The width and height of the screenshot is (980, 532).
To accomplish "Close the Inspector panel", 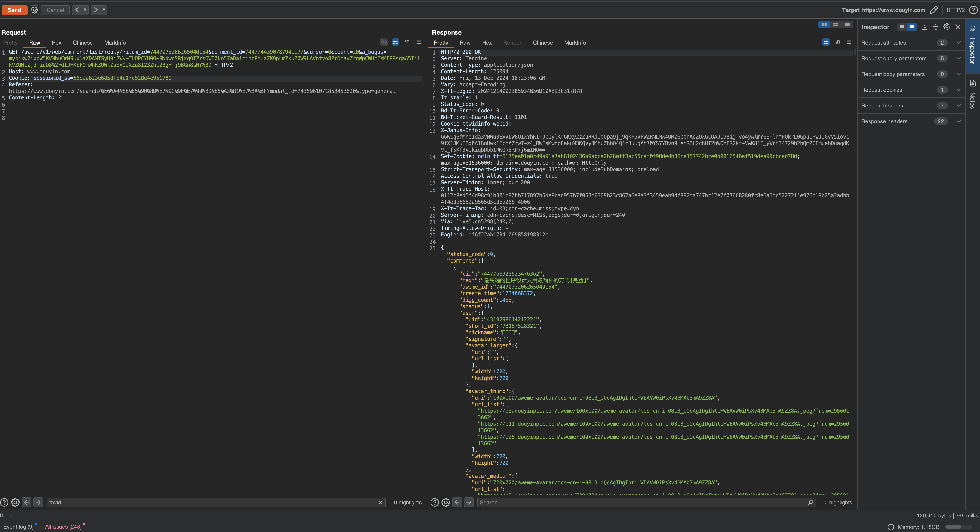I will pyautogui.click(x=958, y=27).
